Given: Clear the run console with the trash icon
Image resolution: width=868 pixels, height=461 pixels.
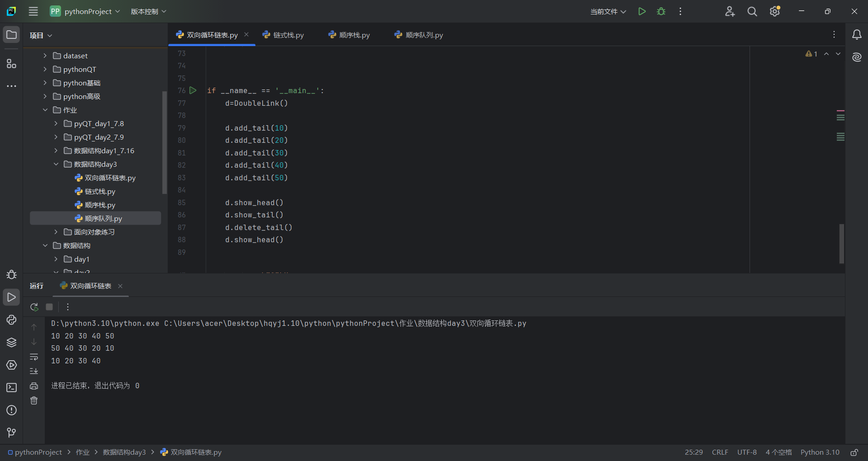Looking at the screenshot, I should (34, 400).
